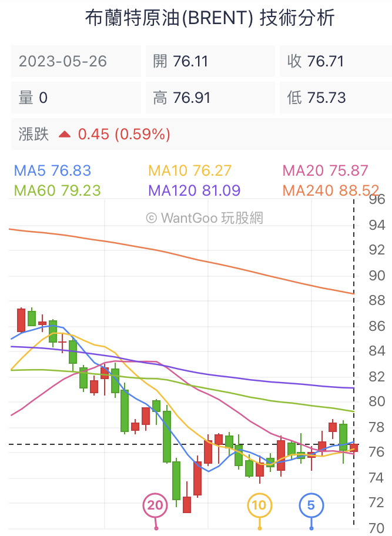The height and width of the screenshot is (536, 392).
Task: Click the yellow circled 10 marker
Action: pos(259,505)
